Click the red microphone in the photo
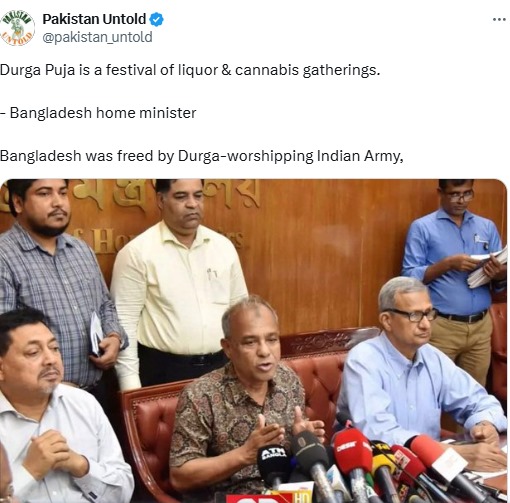The height and width of the screenshot is (503, 510). coord(352,455)
